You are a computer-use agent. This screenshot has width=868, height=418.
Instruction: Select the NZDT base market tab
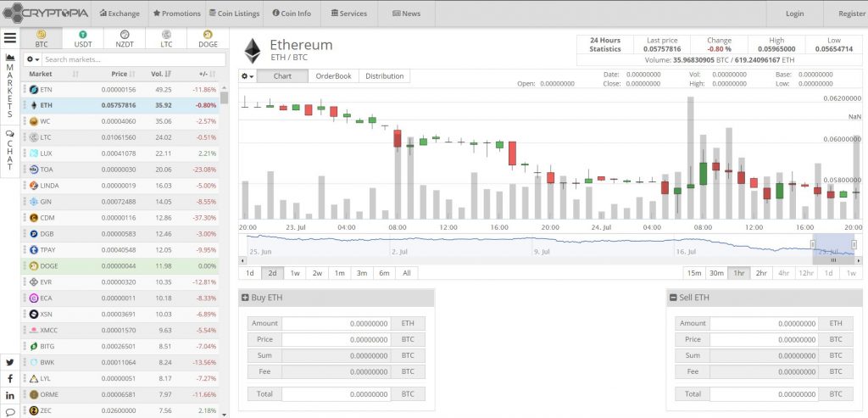pyautogui.click(x=125, y=39)
